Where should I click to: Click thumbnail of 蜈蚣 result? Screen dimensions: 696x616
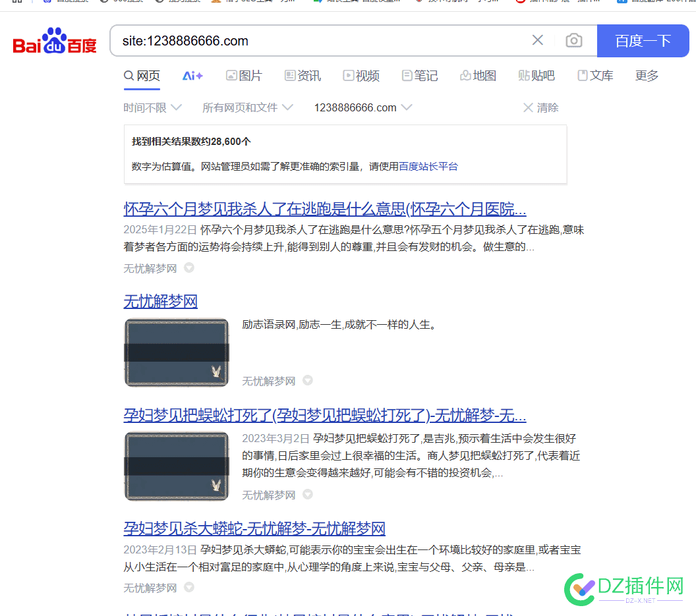(x=177, y=466)
